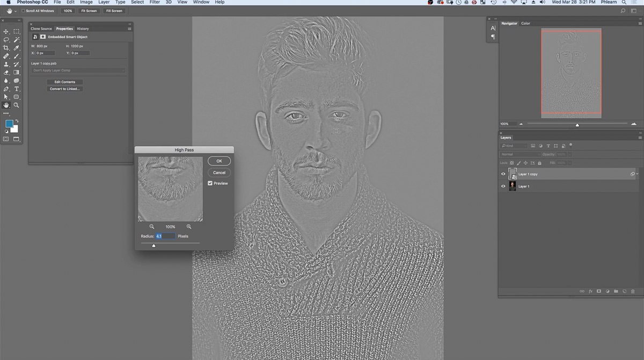
Task: Select the Rectangular Marquee tool
Action: (17, 32)
